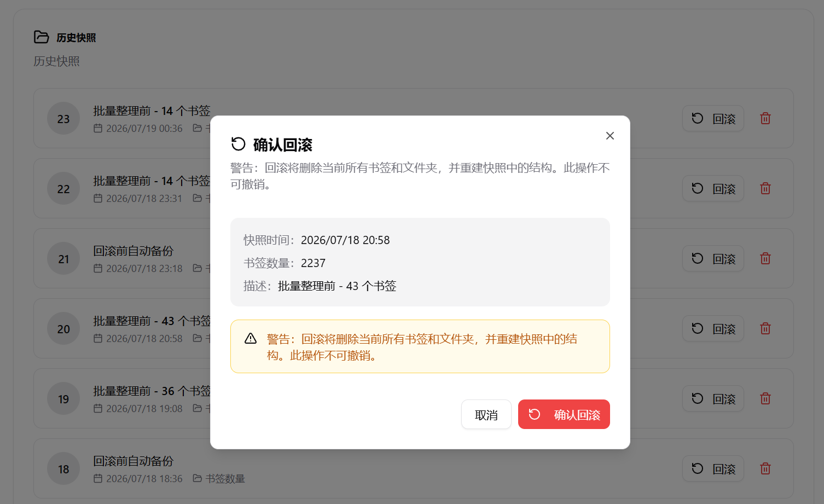Image resolution: width=824 pixels, height=504 pixels.
Task: Delete snapshot 21 with trash icon
Action: pos(765,258)
